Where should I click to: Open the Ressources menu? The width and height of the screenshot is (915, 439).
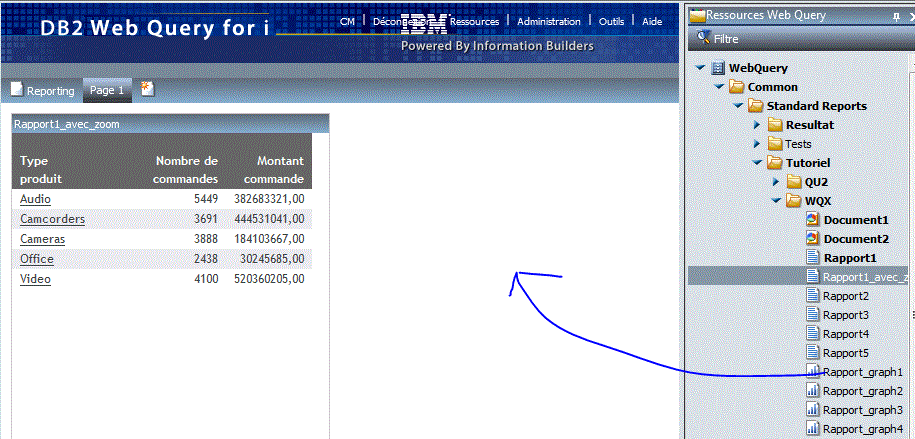pyautogui.click(x=474, y=22)
